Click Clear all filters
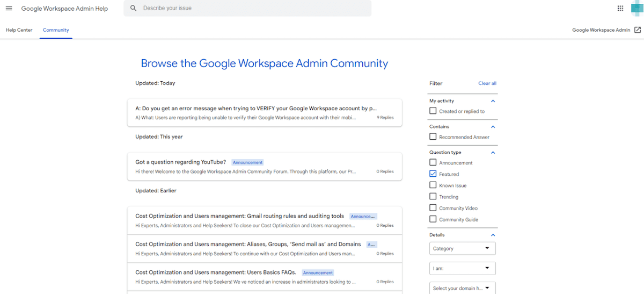The height and width of the screenshot is (294, 644). tap(487, 83)
